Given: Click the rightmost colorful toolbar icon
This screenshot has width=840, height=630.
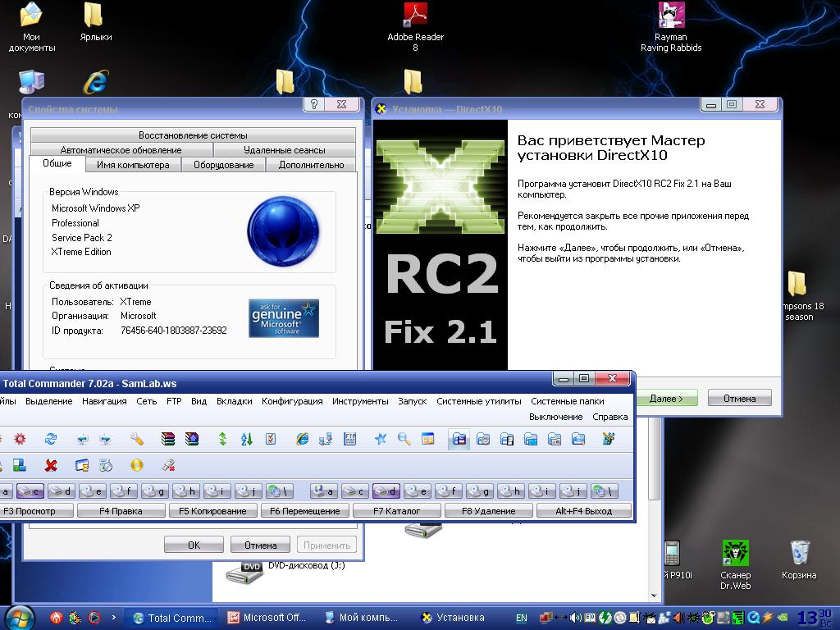Looking at the screenshot, I should (x=608, y=440).
